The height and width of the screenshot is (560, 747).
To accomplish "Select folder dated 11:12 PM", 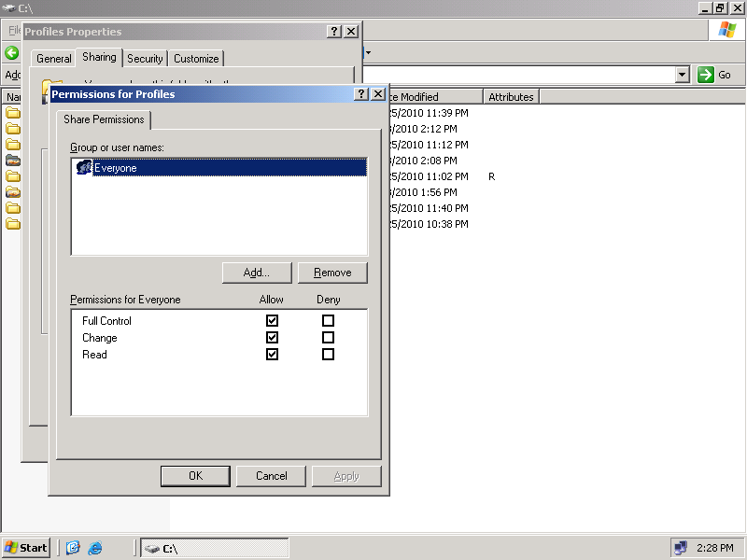I will (x=13, y=145).
